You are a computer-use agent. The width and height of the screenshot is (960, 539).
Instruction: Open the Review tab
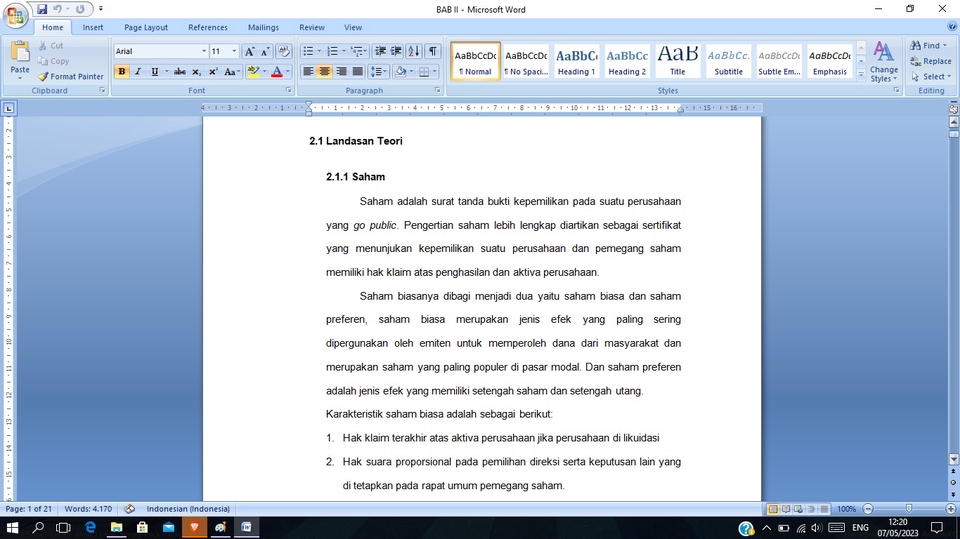tap(312, 28)
